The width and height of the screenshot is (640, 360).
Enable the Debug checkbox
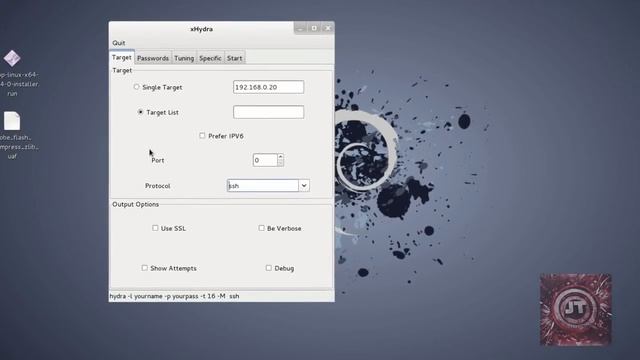click(x=269, y=268)
